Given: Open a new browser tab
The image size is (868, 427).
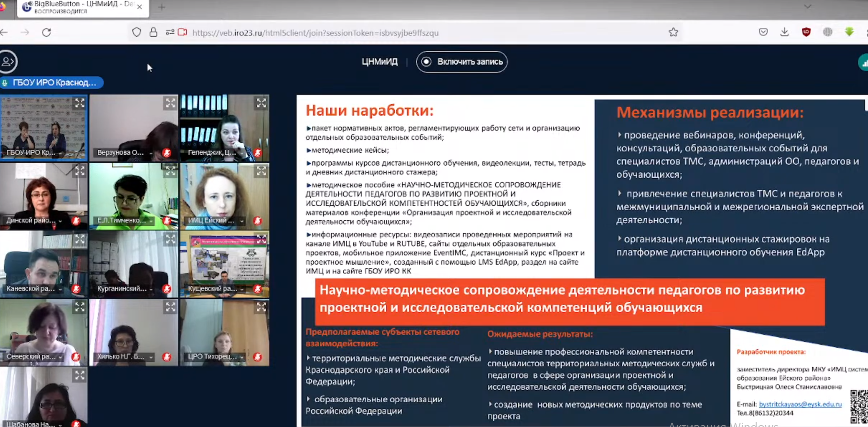Looking at the screenshot, I should point(162,7).
